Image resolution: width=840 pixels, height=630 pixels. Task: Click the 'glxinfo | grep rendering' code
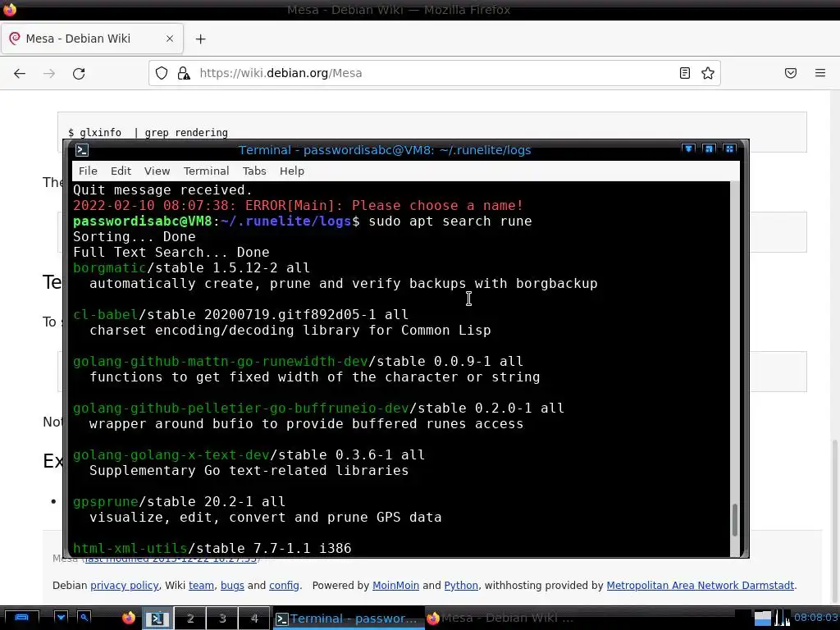pos(153,133)
